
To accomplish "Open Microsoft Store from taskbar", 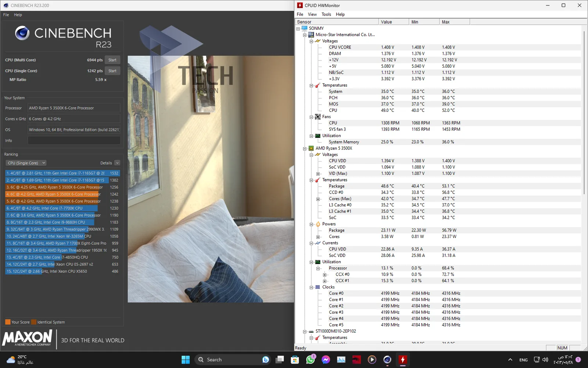I will pyautogui.click(x=295, y=360).
